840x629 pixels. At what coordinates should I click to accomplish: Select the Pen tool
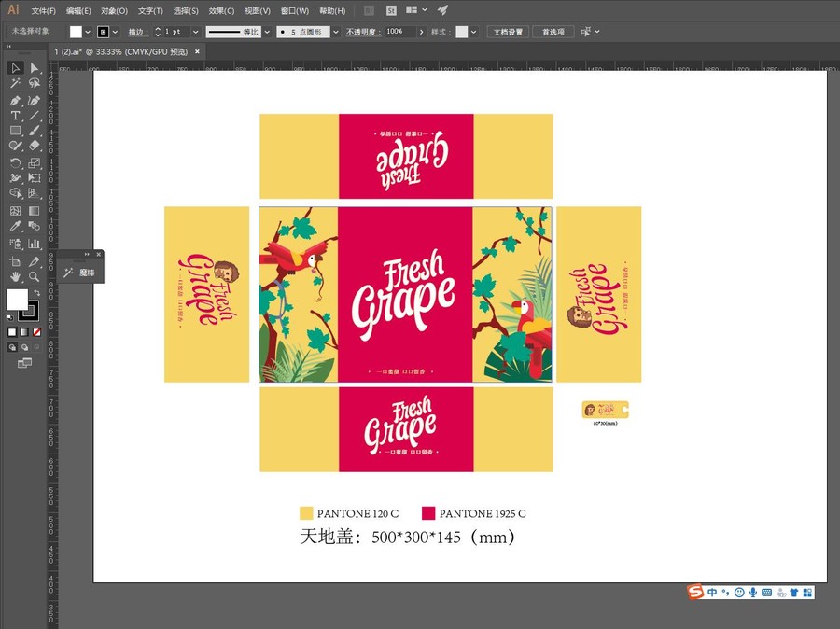pos(15,100)
